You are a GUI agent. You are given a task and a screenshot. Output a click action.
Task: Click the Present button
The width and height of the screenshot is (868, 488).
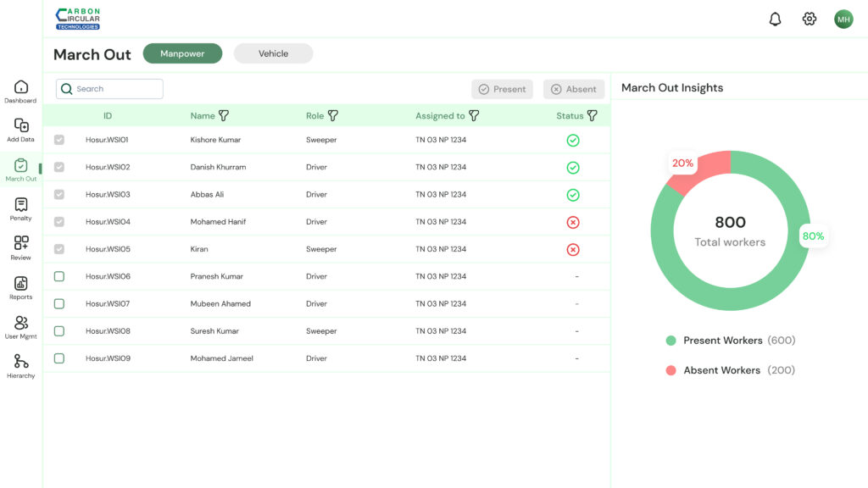coord(502,89)
